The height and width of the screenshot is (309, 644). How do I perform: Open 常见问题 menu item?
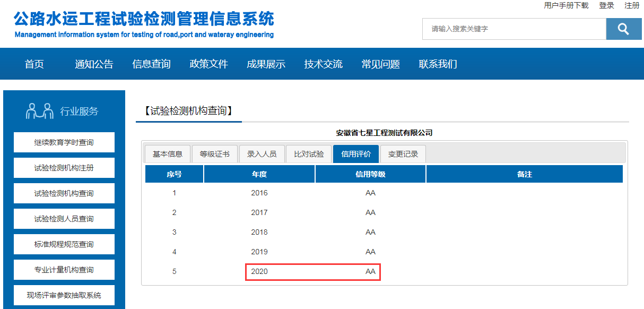click(x=380, y=64)
